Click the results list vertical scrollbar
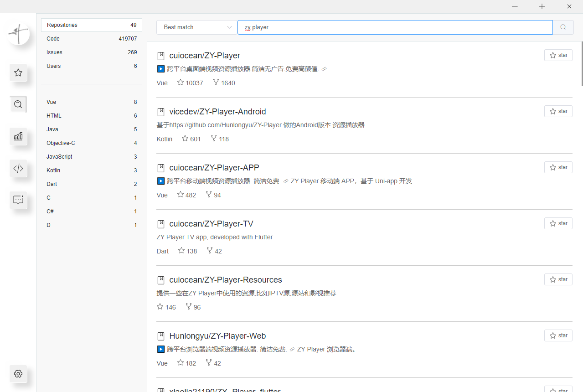The height and width of the screenshot is (392, 583). [581, 64]
